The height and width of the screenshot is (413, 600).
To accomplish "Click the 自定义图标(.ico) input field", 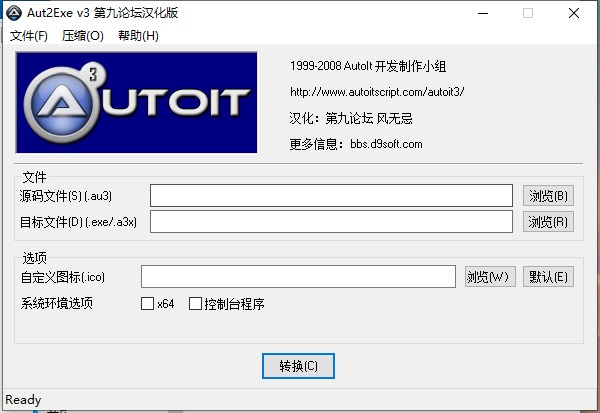I will (x=298, y=276).
